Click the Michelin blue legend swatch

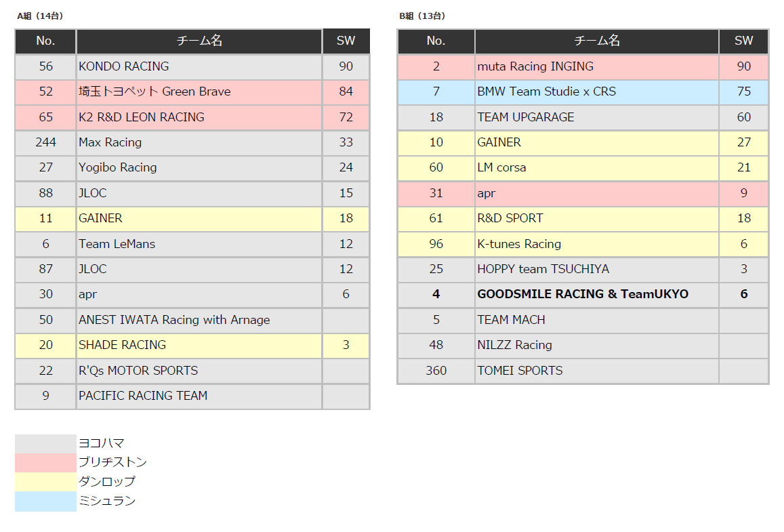(x=45, y=502)
